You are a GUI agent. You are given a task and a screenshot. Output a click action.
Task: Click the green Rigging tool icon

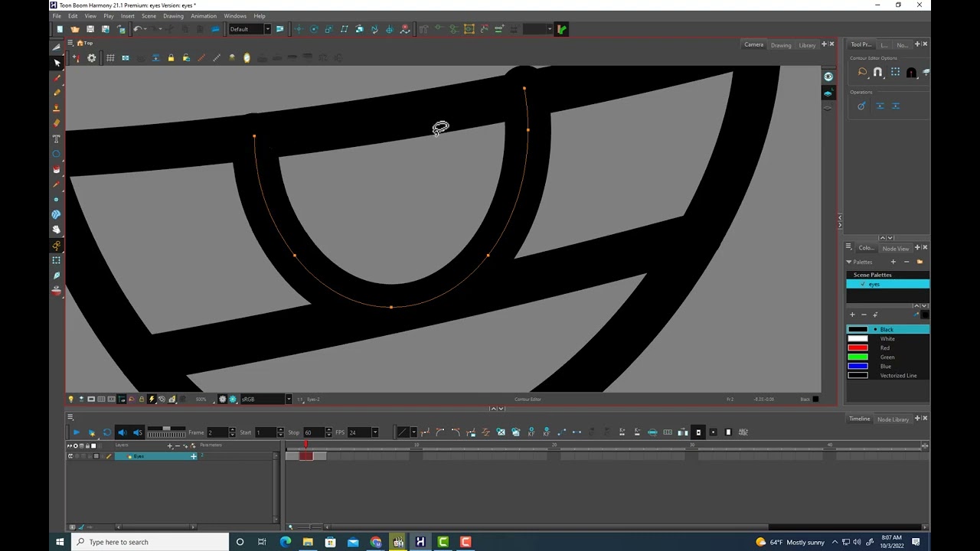pyautogui.click(x=561, y=29)
